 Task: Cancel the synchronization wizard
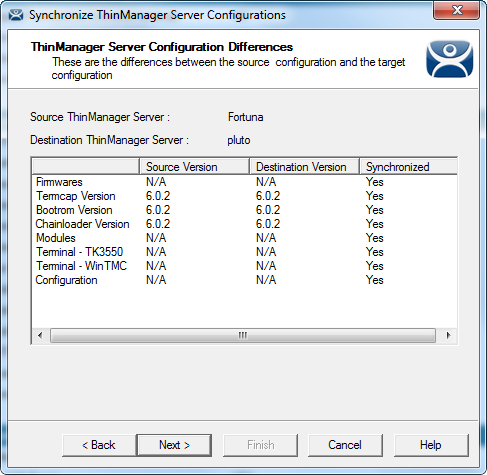tap(345, 445)
